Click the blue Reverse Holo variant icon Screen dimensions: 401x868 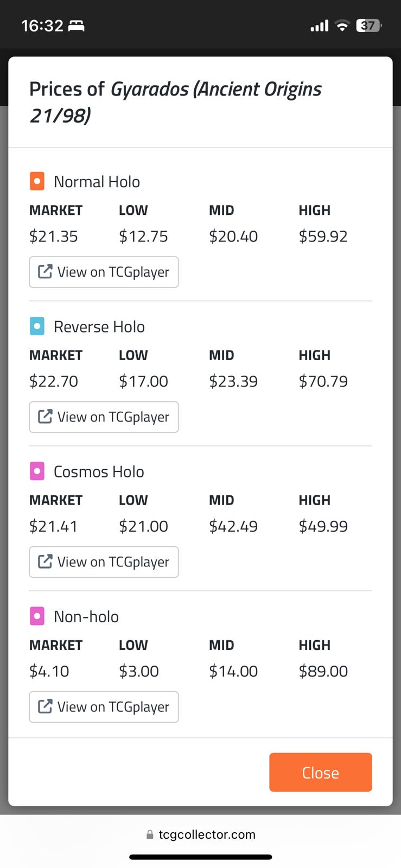point(37,326)
